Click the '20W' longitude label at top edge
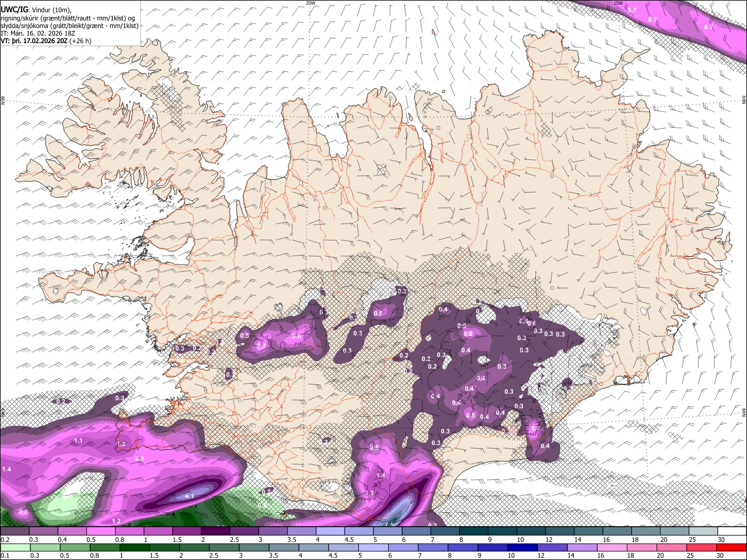The width and height of the screenshot is (747, 560). 310,3
